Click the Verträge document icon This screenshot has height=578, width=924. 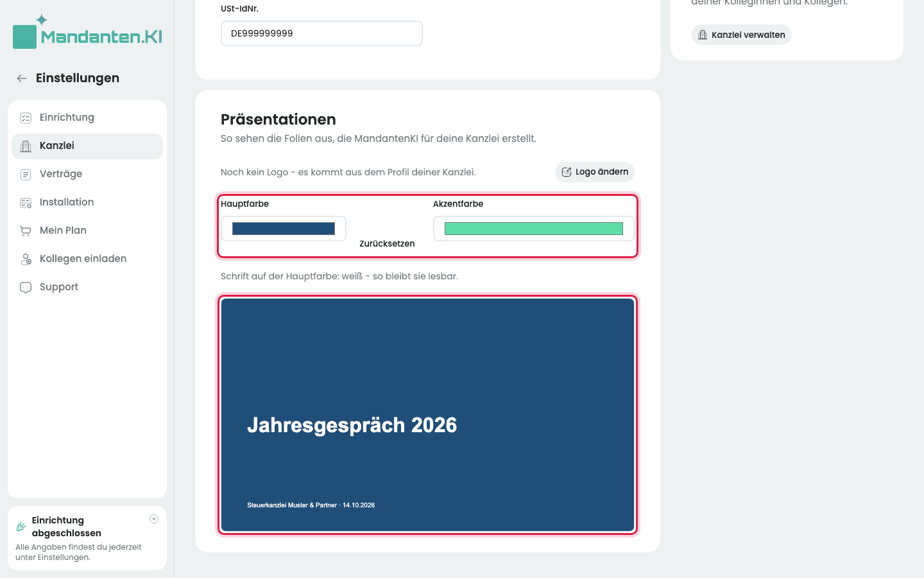26,174
